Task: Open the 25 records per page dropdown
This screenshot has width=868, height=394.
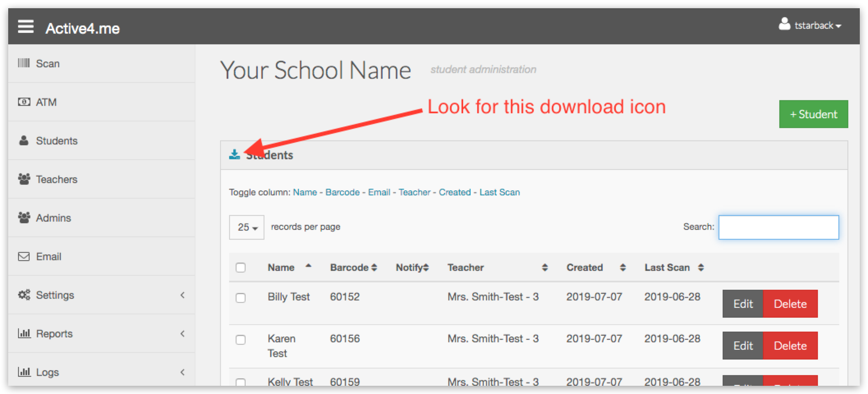Action: pyautogui.click(x=246, y=227)
